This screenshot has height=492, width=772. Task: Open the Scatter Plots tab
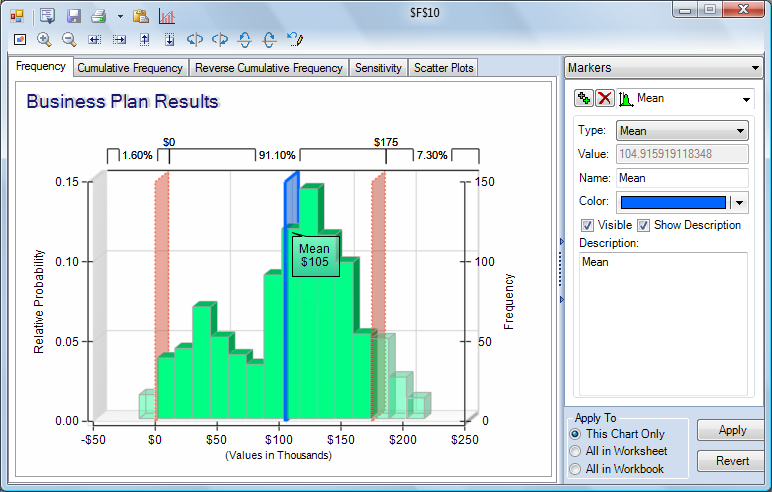(444, 68)
